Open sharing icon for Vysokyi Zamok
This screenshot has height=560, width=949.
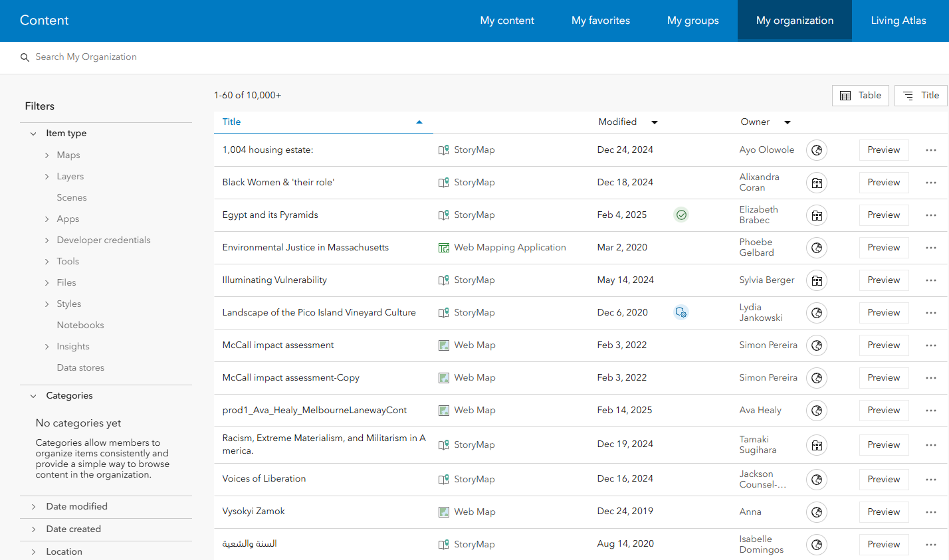click(817, 512)
